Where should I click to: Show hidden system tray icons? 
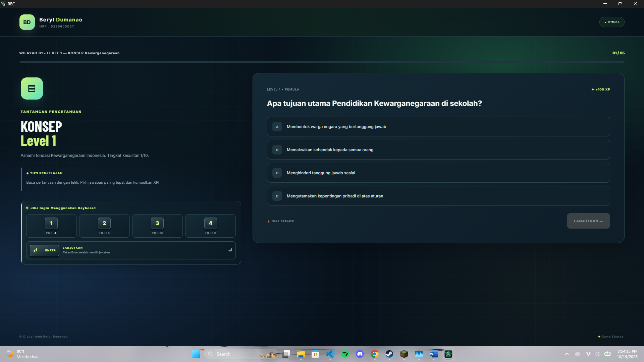[567, 354]
